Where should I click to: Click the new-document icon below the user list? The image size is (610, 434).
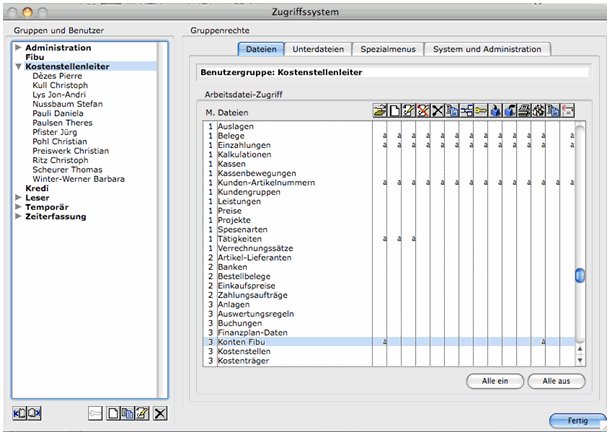click(x=114, y=413)
